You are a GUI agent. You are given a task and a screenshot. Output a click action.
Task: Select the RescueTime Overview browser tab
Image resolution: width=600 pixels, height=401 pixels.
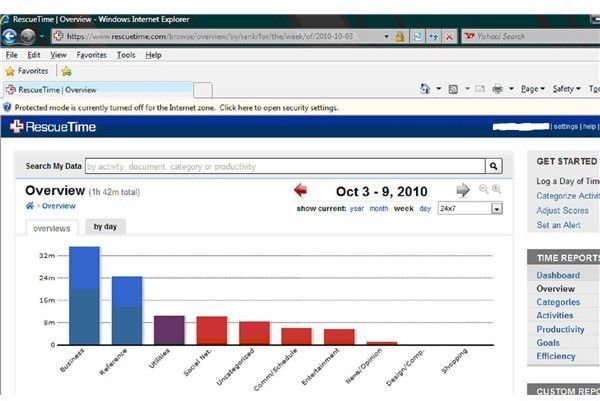tap(98, 90)
